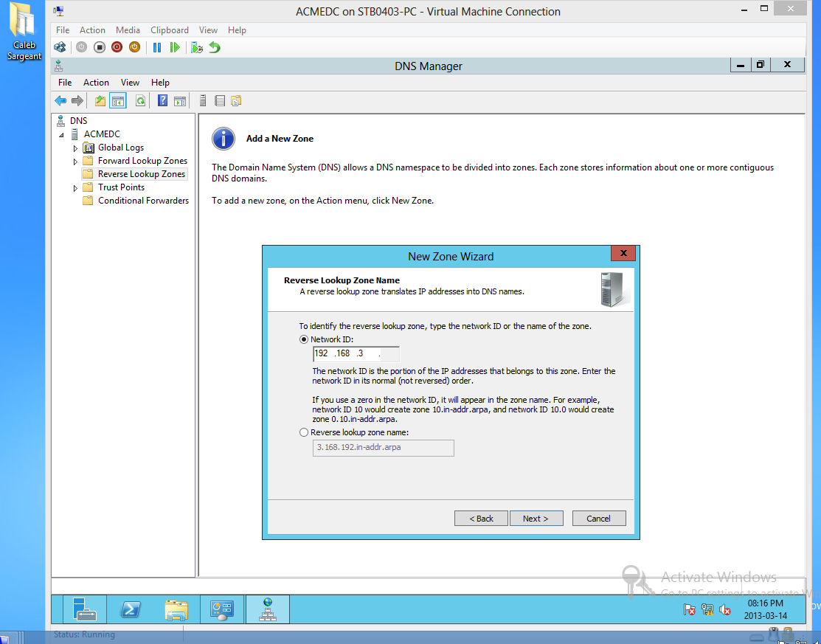Image resolution: width=821 pixels, height=644 pixels.
Task: Click the green Revert arrow icon
Action: 215,48
